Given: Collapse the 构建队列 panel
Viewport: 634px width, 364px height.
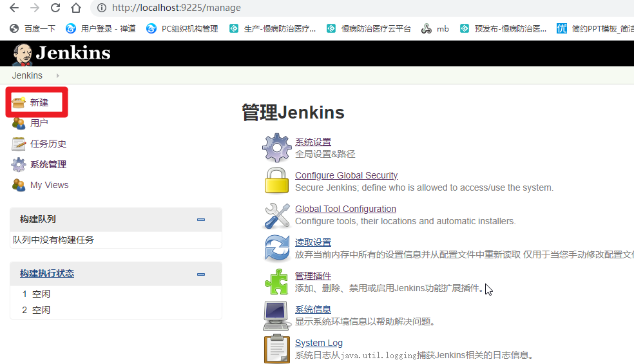Looking at the screenshot, I should [201, 220].
